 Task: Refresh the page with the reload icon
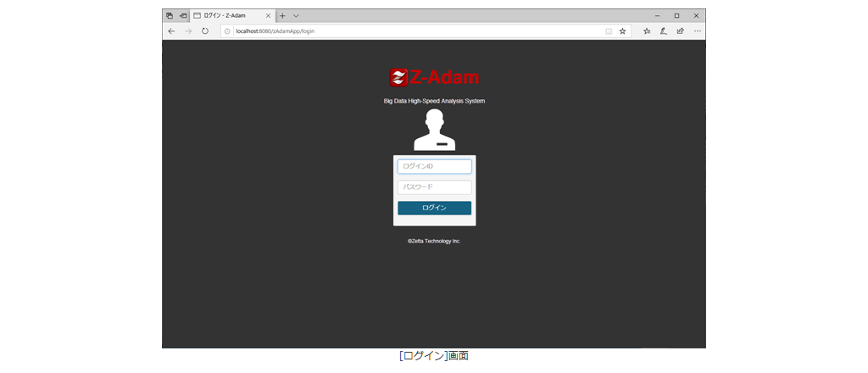(x=205, y=31)
